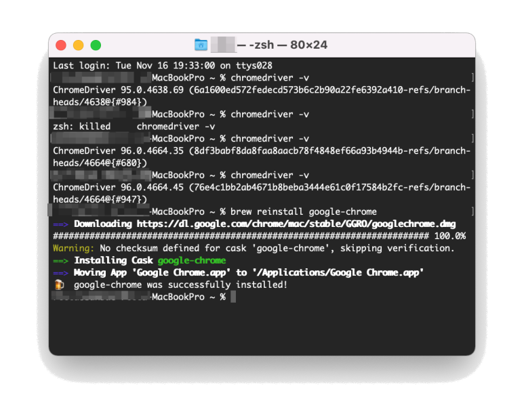
Task: Click the beer mug emoji icon
Action: pos(59,285)
